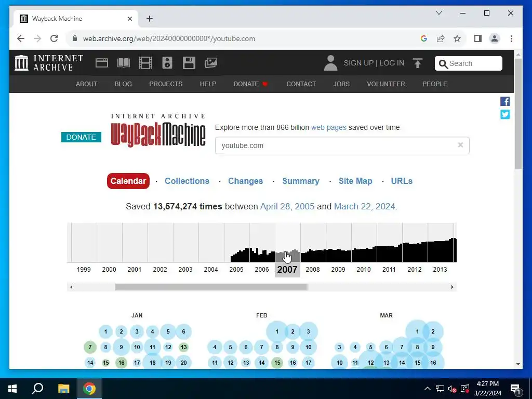
Task: Open Chrome side panel
Action: coord(478,38)
